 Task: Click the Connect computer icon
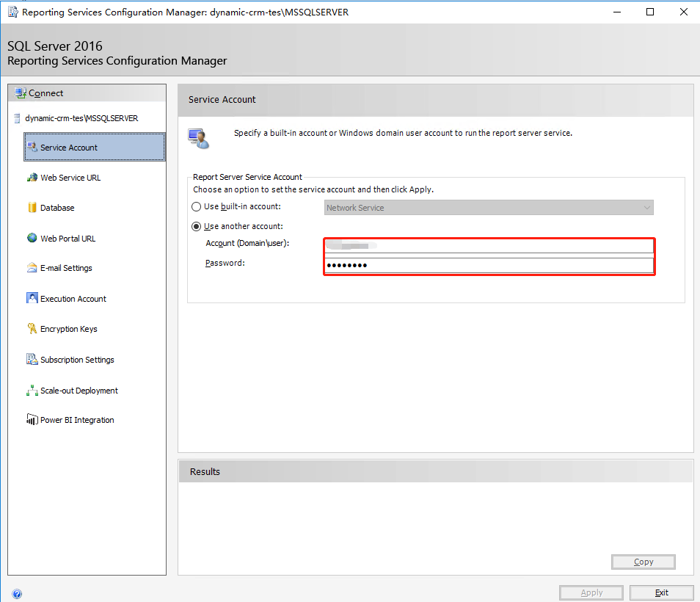(x=21, y=93)
